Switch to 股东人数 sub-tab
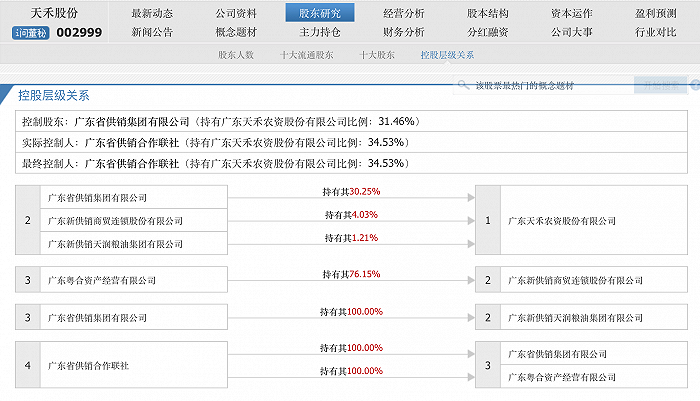This screenshot has width=700, height=401. pyautogui.click(x=236, y=55)
